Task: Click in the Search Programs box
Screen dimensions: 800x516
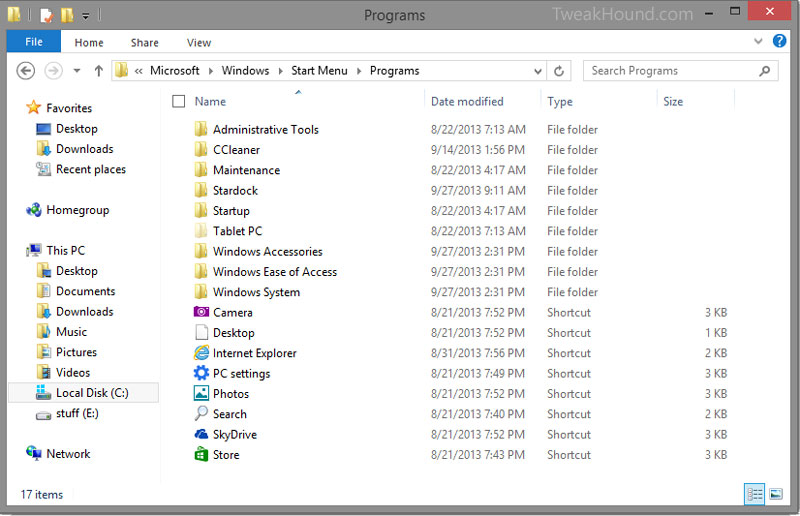Action: click(680, 71)
